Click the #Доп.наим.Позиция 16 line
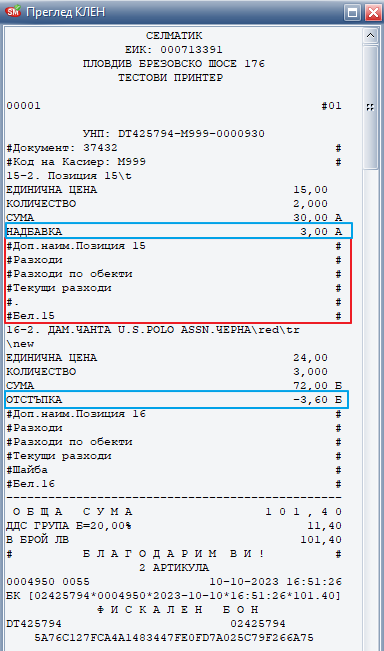Screen dimensions: 384x651 tap(174, 414)
